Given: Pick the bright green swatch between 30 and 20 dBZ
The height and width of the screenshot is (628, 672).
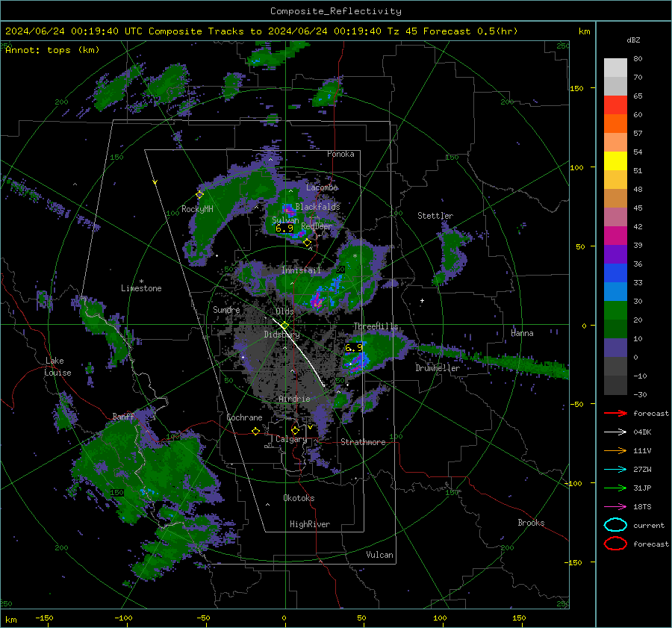Looking at the screenshot, I should 615,311.
